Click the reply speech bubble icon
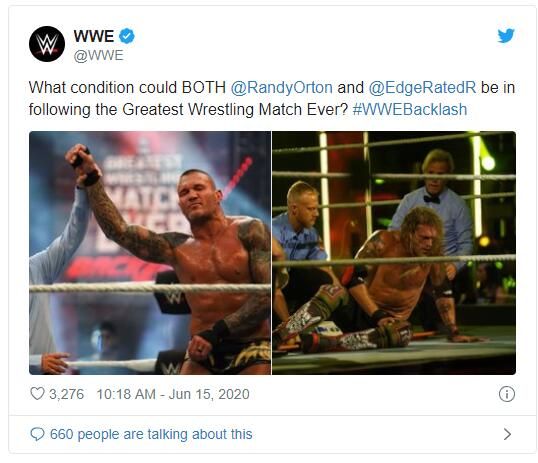 click(x=37, y=434)
